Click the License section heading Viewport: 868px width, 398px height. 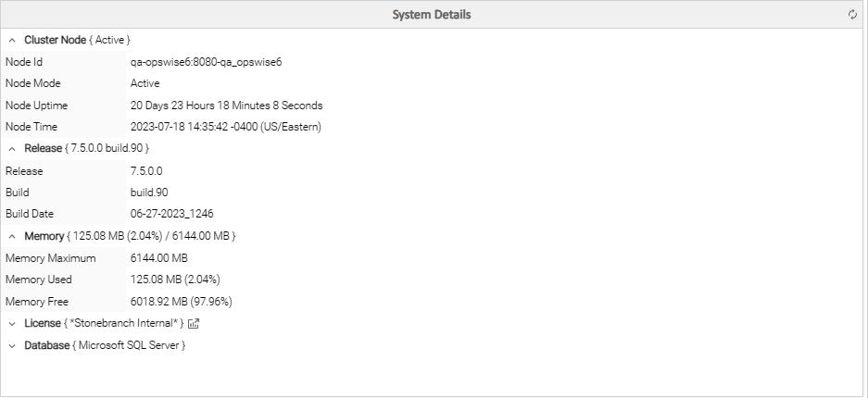(43, 323)
